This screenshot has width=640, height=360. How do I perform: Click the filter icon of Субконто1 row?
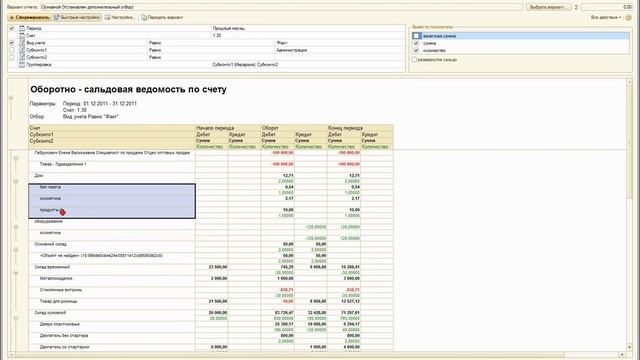(22, 50)
